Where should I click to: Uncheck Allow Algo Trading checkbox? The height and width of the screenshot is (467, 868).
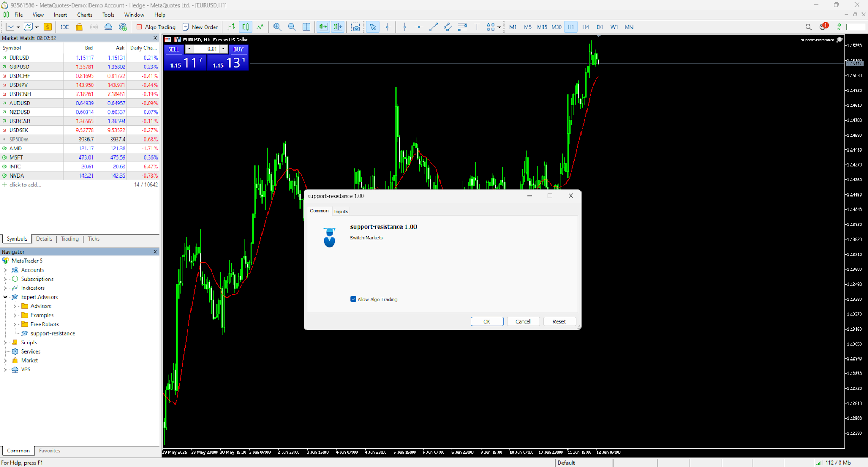[x=354, y=299]
